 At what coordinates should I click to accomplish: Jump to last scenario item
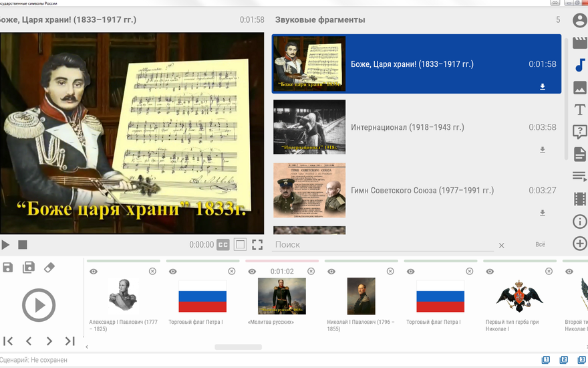(69, 341)
